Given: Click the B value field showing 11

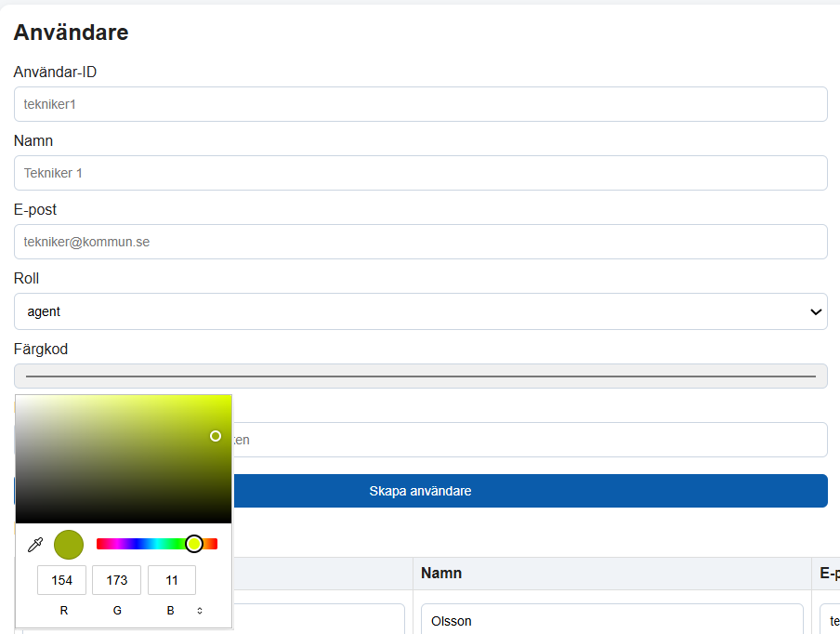Looking at the screenshot, I should tap(171, 580).
